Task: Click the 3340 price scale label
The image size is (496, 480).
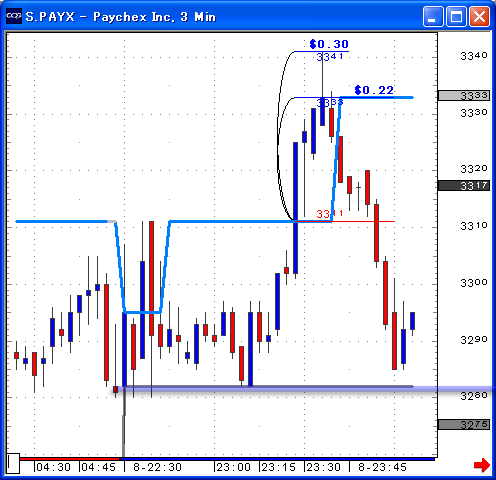Action: pos(474,56)
